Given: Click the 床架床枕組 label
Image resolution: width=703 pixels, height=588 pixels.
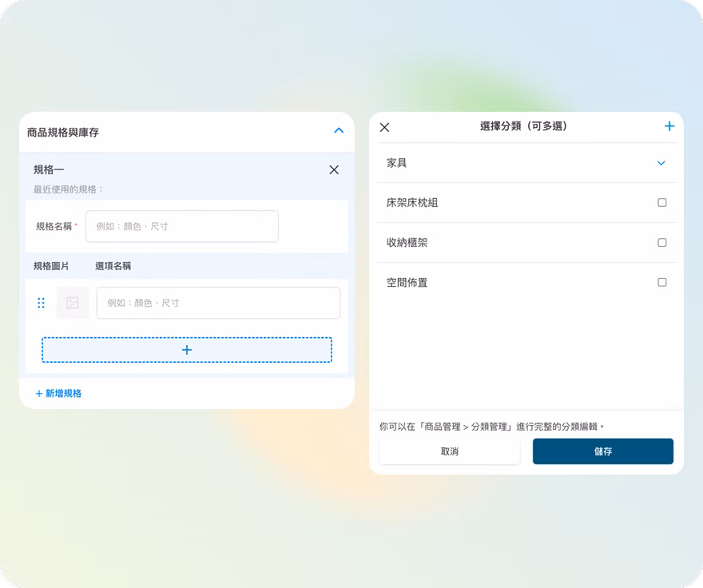Looking at the screenshot, I should (x=412, y=203).
